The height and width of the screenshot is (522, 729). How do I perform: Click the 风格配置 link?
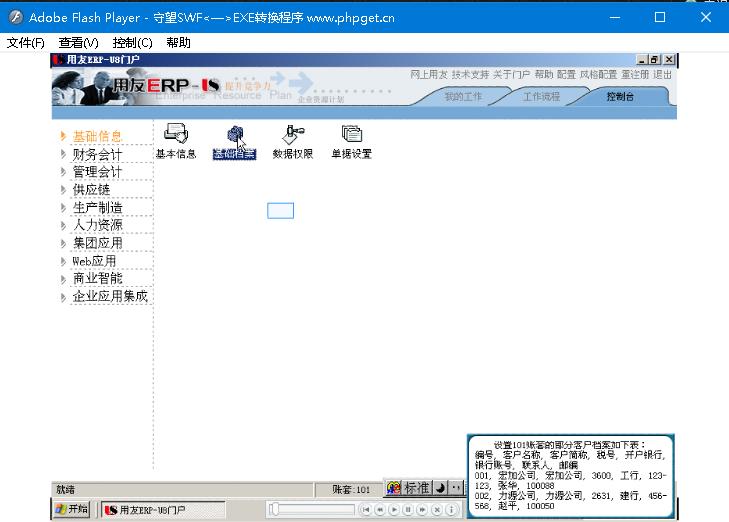click(x=598, y=74)
